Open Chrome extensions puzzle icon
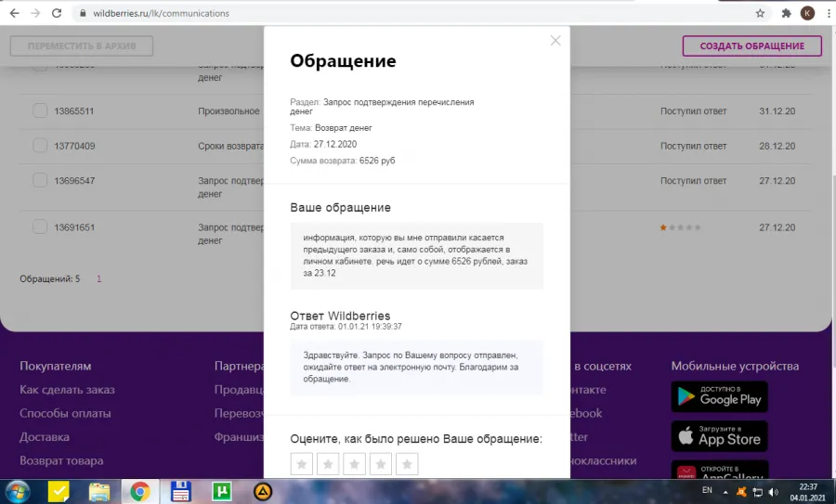This screenshot has width=836, height=504. coord(787,13)
